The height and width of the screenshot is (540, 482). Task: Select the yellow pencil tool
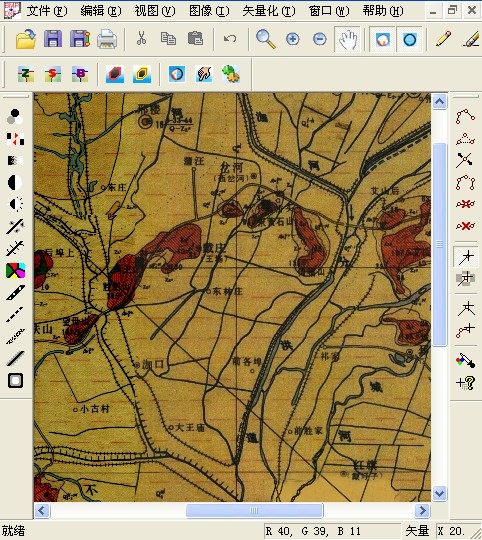[443, 39]
